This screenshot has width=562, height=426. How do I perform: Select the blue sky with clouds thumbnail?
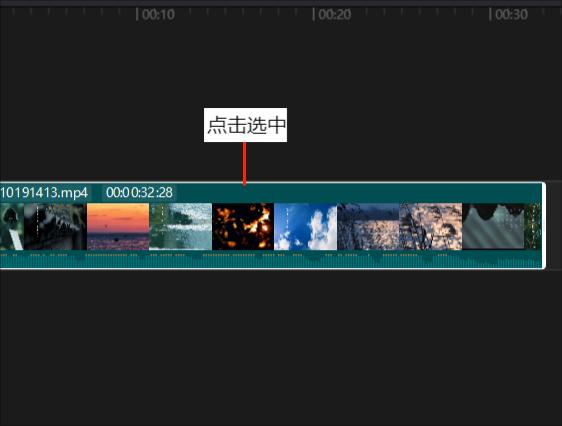point(305,226)
